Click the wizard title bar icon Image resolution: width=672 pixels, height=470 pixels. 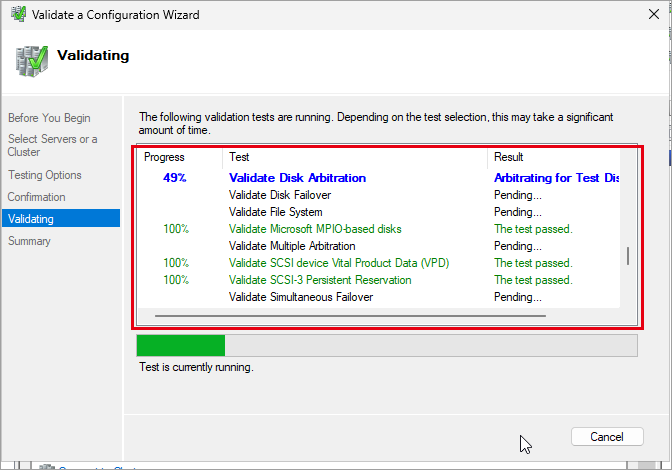point(18,14)
